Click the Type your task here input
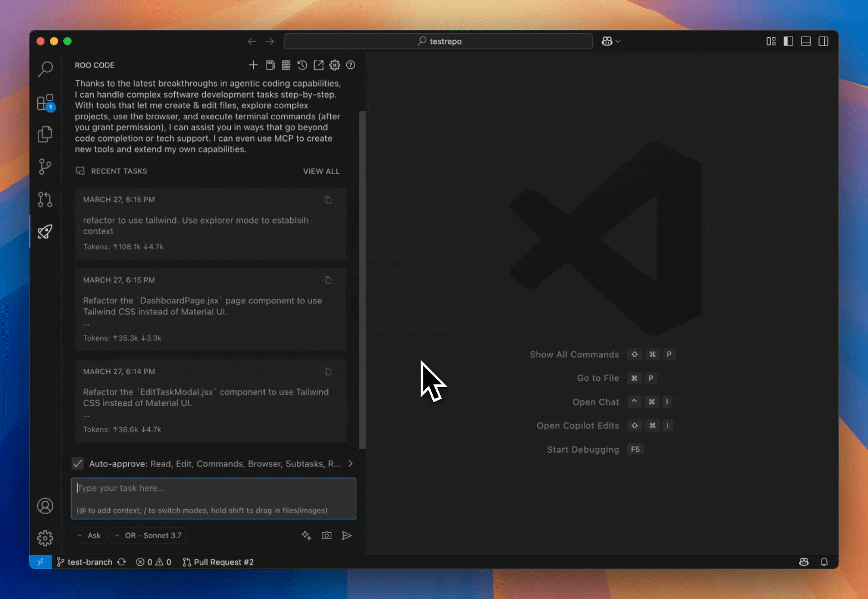 [x=213, y=489]
